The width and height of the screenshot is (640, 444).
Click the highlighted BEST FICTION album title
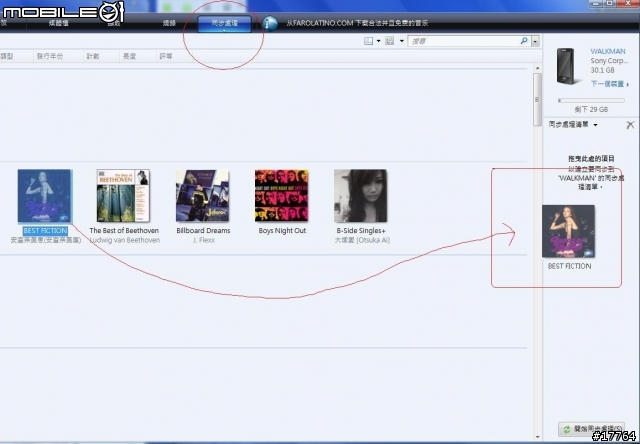pyautogui.click(x=45, y=231)
